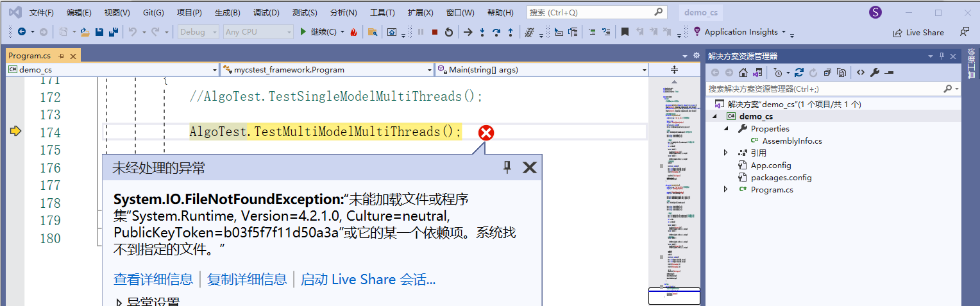The height and width of the screenshot is (306, 980).
Task: Click the Find in Files folder icon
Action: coord(371,32)
